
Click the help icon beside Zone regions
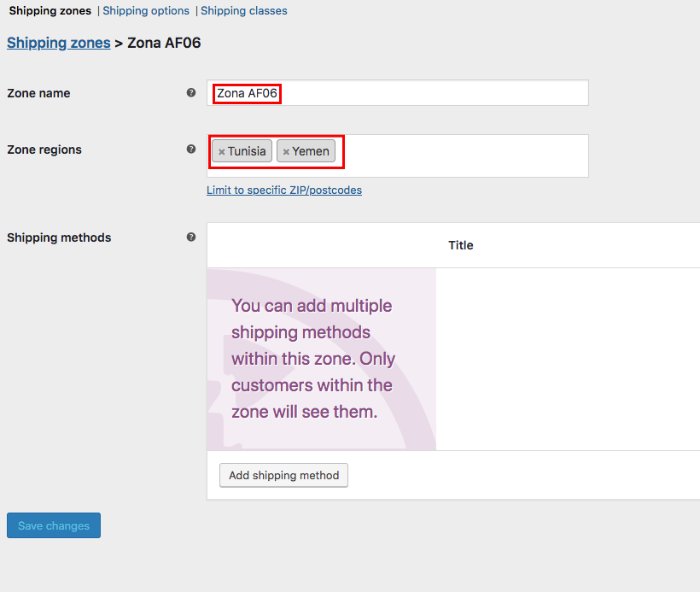click(191, 149)
